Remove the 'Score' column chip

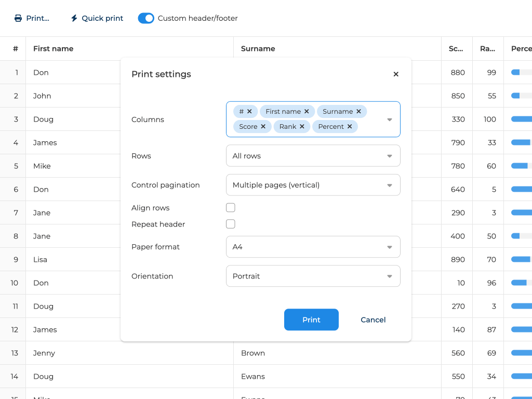(263, 127)
